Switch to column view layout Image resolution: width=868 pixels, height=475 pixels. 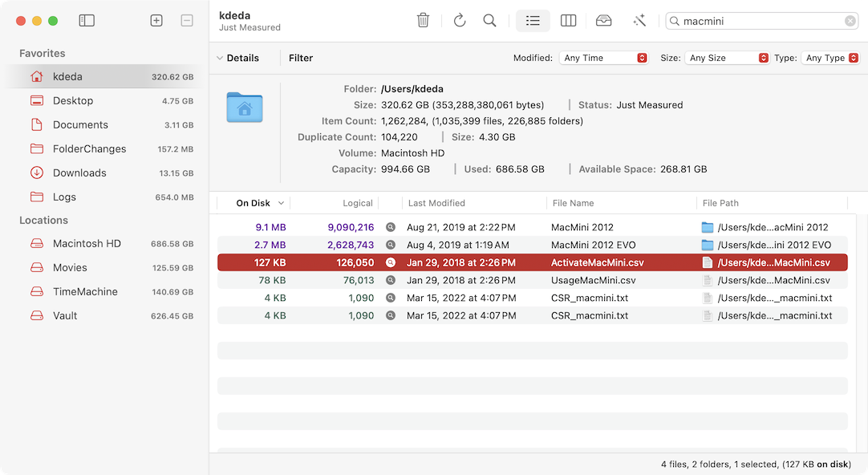[x=568, y=20]
